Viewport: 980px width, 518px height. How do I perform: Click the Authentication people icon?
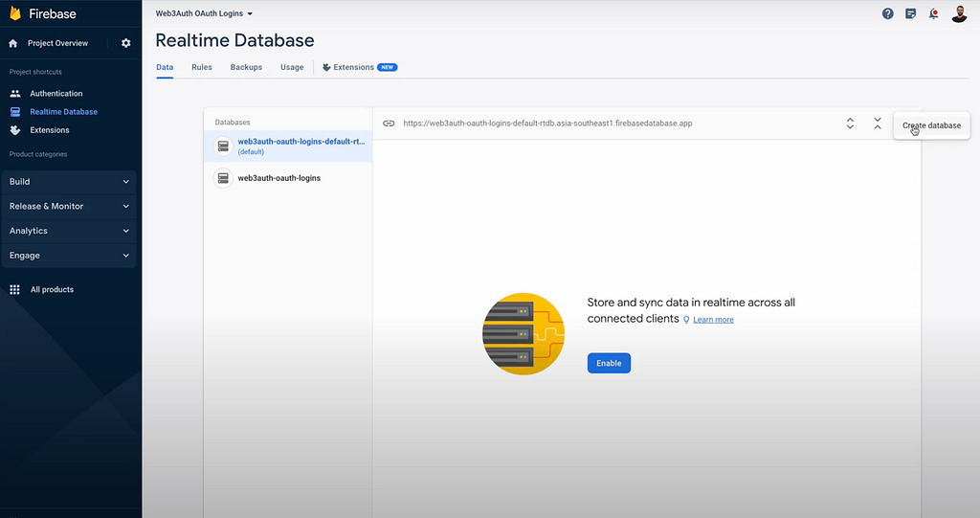(15, 93)
